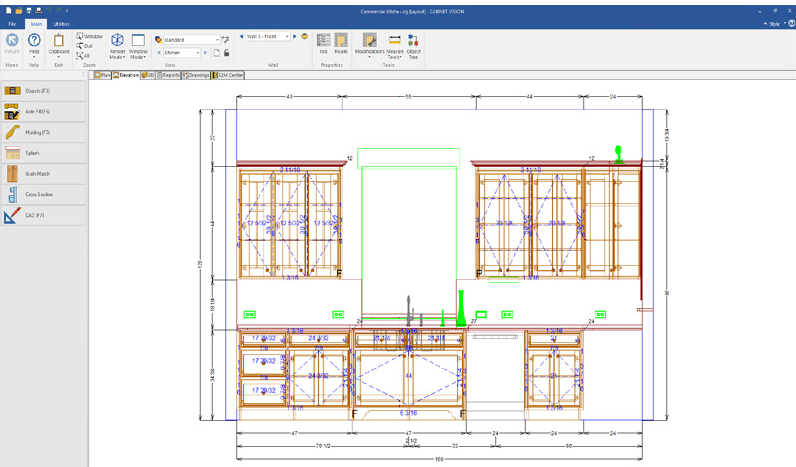This screenshot has width=796, height=467.
Task: Go to previous wall arrow
Action: pos(242,37)
